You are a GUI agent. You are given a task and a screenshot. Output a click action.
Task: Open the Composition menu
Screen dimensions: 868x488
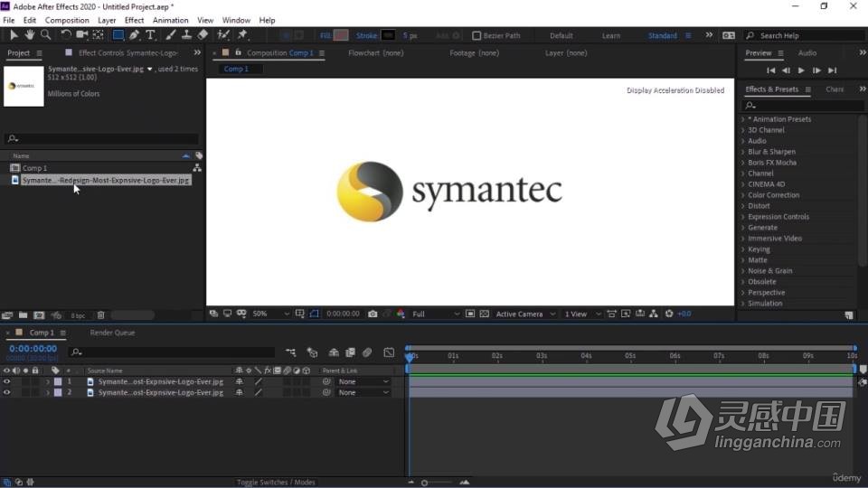pos(67,21)
